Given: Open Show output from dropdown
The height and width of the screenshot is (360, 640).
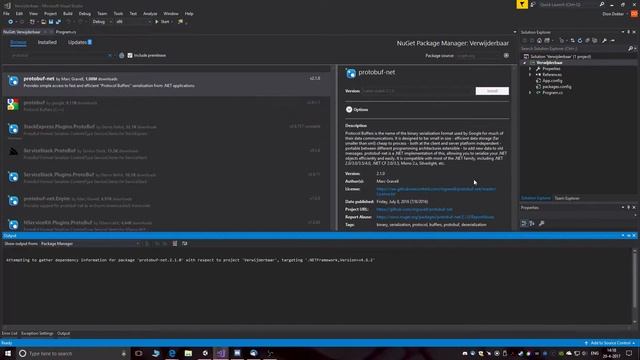Looking at the screenshot, I should point(90,244).
